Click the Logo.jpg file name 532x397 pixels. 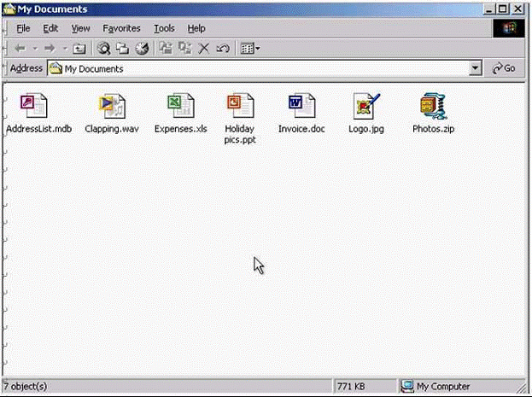(366, 129)
